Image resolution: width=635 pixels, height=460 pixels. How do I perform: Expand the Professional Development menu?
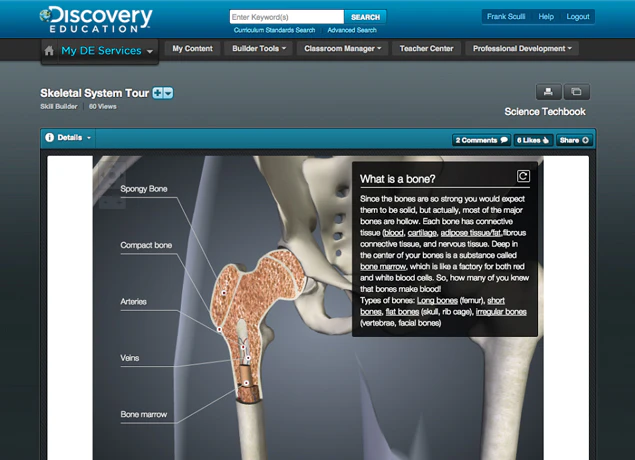tap(522, 49)
